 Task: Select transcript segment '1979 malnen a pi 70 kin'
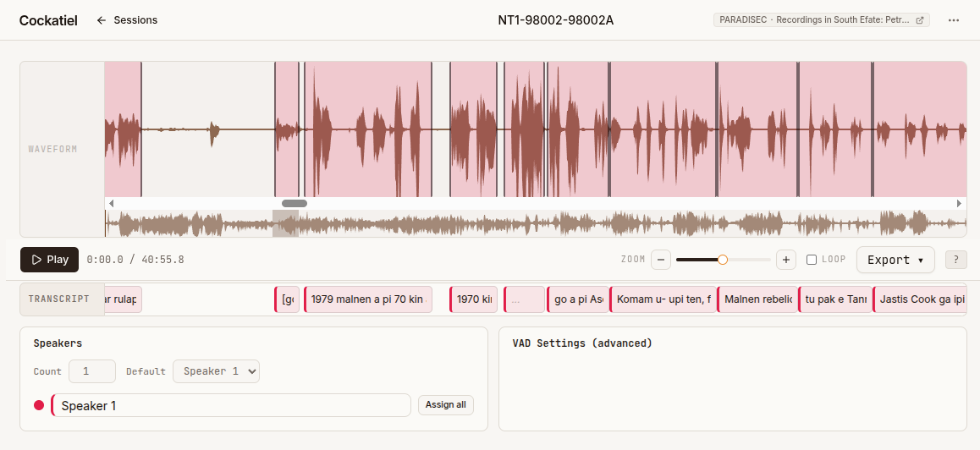click(x=367, y=299)
